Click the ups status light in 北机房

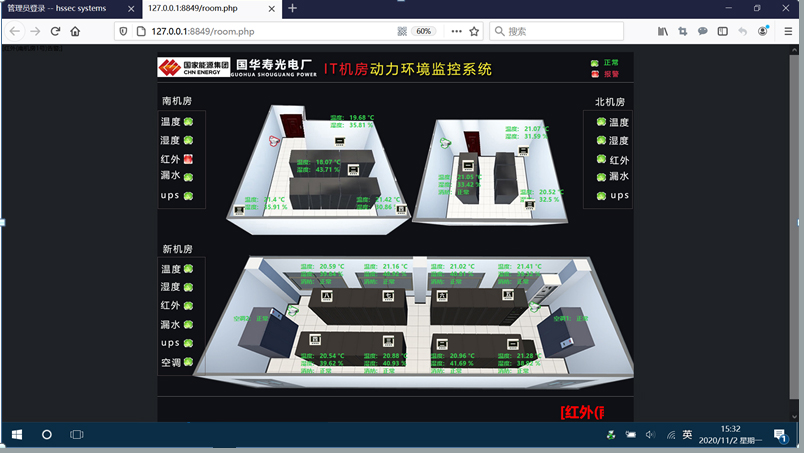tap(601, 195)
